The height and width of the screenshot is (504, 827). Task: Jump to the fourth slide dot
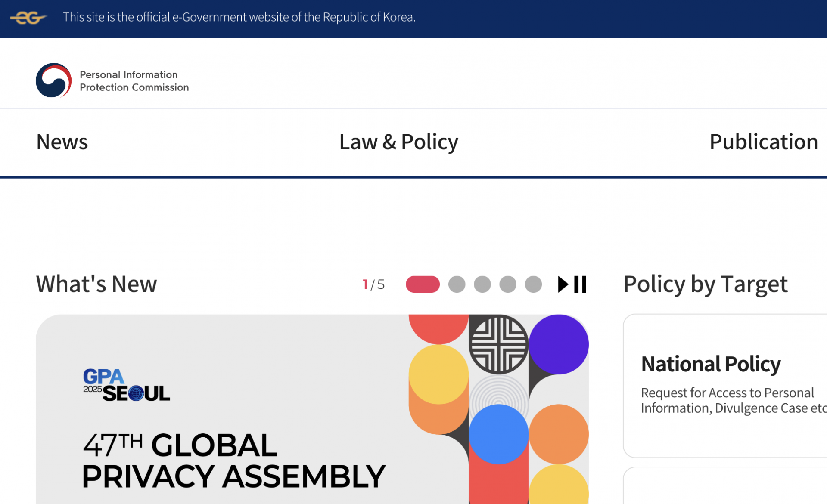point(507,284)
